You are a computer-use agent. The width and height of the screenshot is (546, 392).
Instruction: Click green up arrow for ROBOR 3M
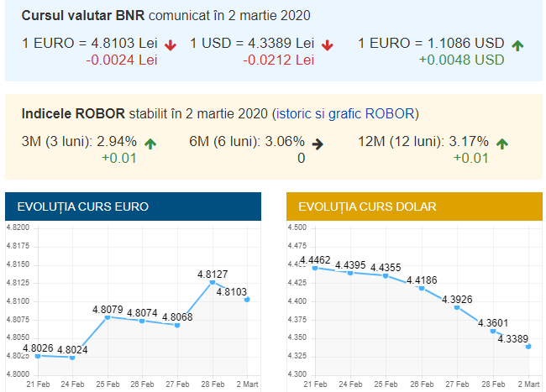click(x=150, y=143)
